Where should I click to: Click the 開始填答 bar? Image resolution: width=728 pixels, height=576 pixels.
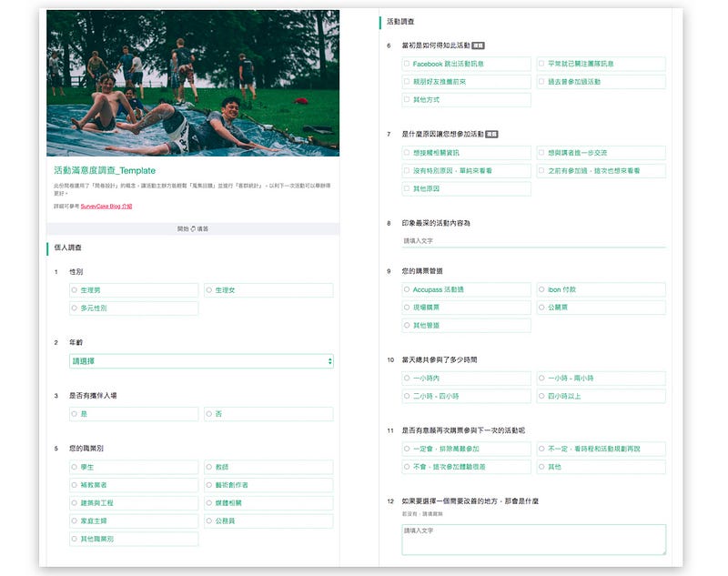193,228
